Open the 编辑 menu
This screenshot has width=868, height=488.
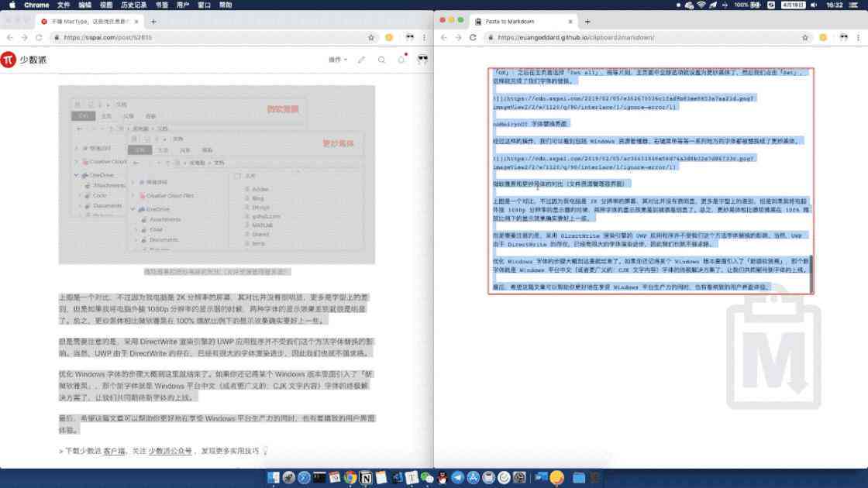tap(84, 5)
